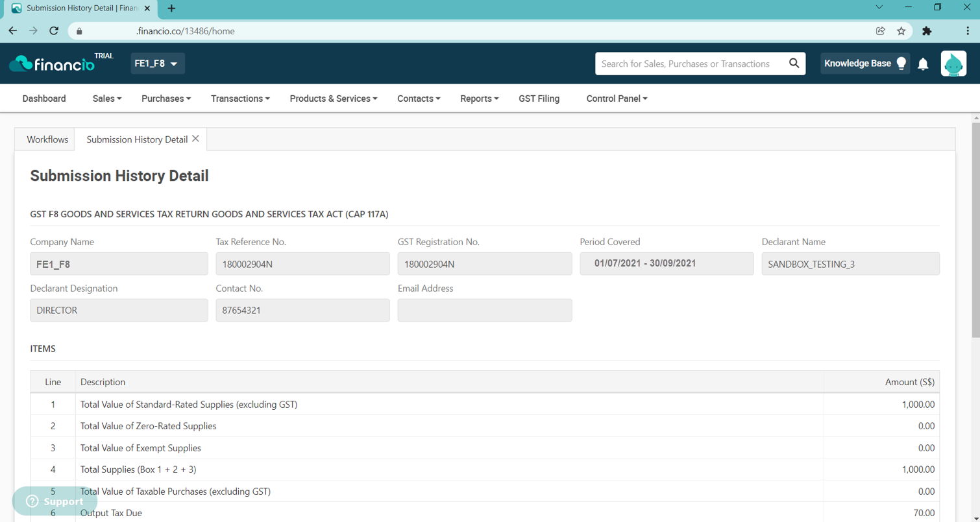This screenshot has height=522, width=980.
Task: Open a new browser tab
Action: pyautogui.click(x=171, y=8)
